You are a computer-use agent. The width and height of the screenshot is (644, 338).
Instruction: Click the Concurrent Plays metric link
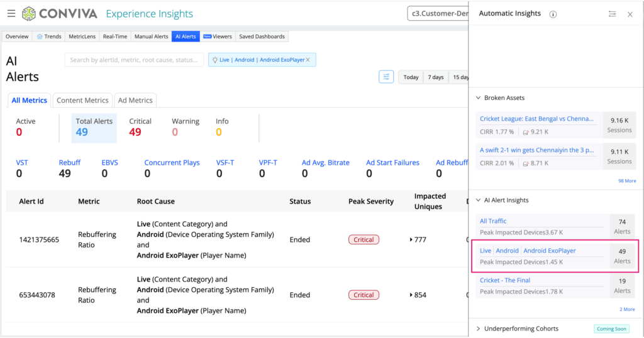172,163
